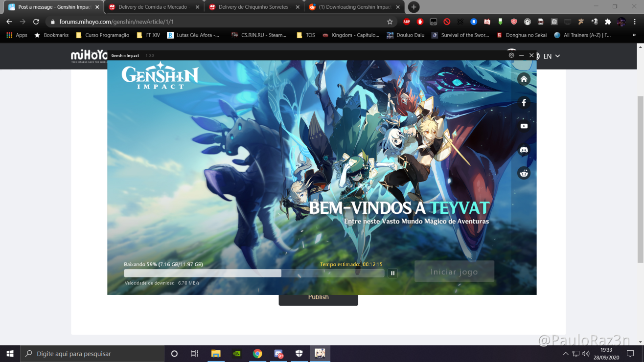Image resolution: width=644 pixels, height=362 pixels.
Task: Click the Publish button on the forum page
Action: click(x=318, y=297)
